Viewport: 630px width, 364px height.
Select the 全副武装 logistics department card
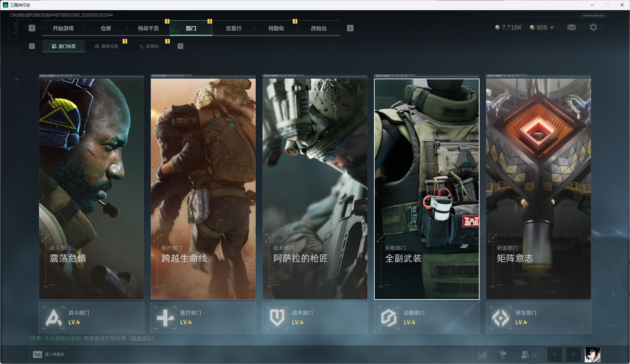[427, 189]
